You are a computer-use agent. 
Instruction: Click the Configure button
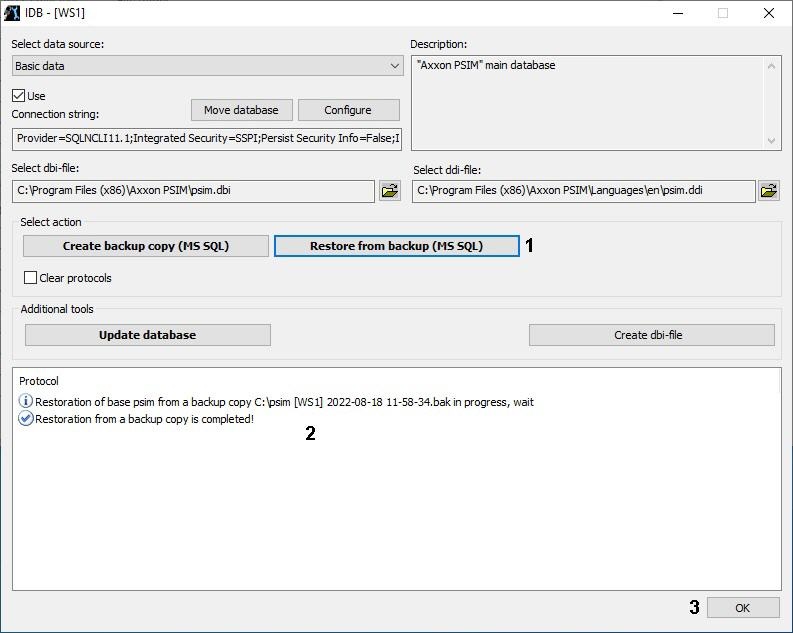348,110
